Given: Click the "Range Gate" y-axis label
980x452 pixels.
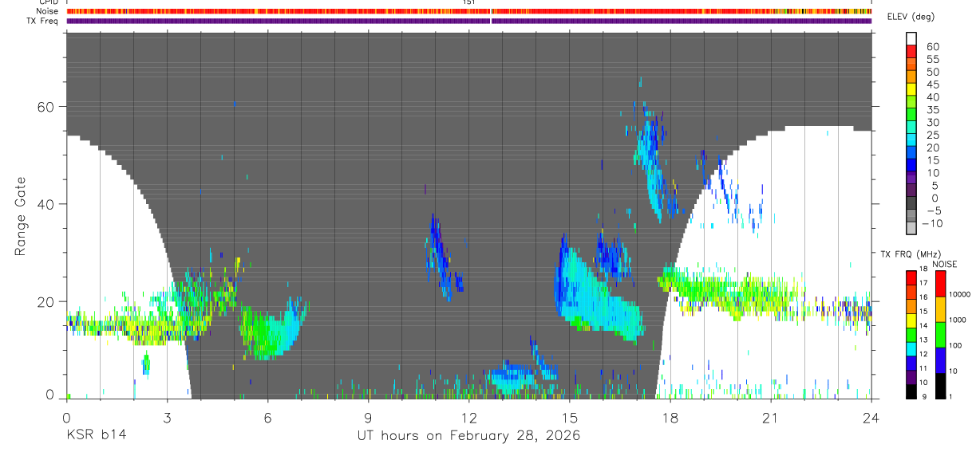Looking at the screenshot, I should tap(21, 217).
